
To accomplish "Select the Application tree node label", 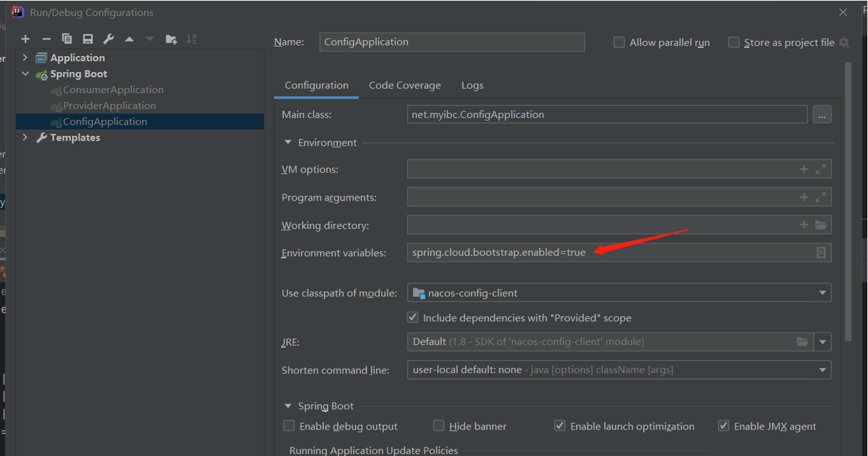I will [x=77, y=58].
